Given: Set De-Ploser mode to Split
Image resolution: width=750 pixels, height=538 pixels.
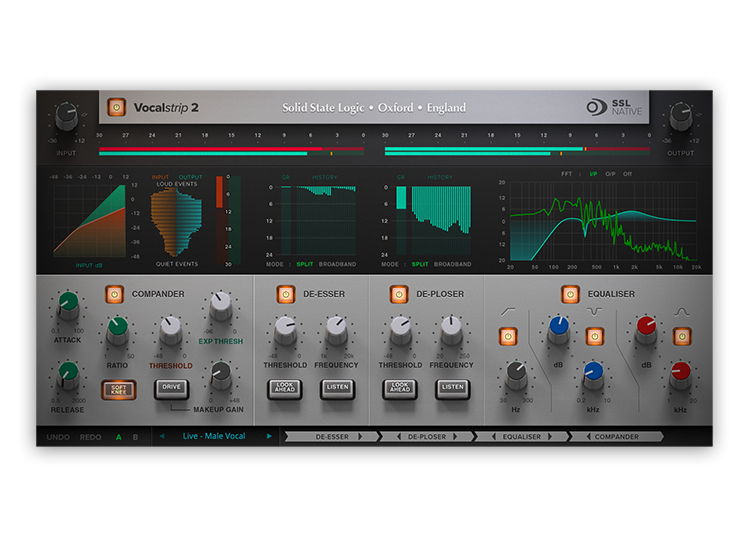Looking at the screenshot, I should click(420, 264).
